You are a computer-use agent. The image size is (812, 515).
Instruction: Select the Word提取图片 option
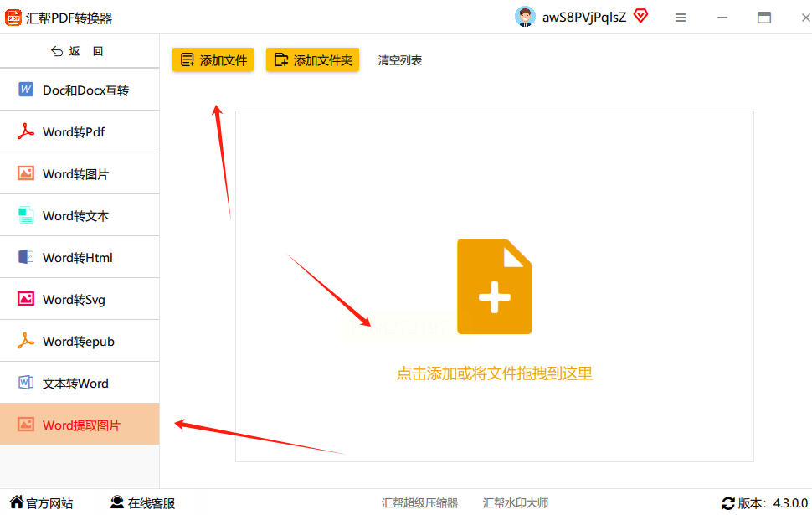[x=80, y=425]
